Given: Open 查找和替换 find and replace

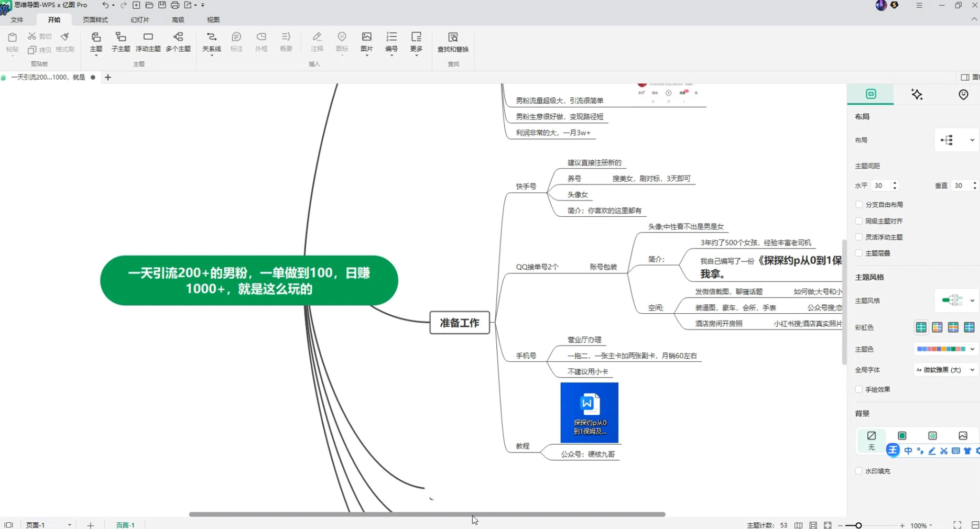Looking at the screenshot, I should pos(453,42).
